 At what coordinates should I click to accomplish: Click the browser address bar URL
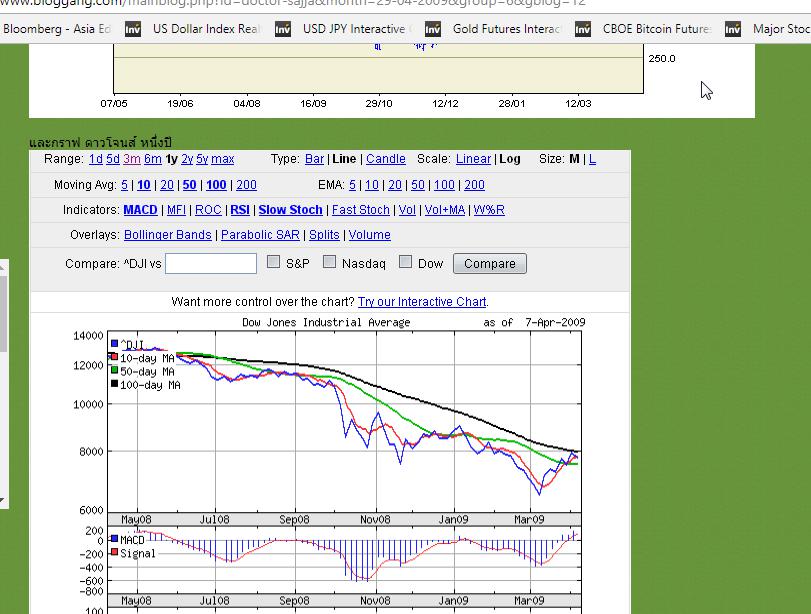click(293, 4)
